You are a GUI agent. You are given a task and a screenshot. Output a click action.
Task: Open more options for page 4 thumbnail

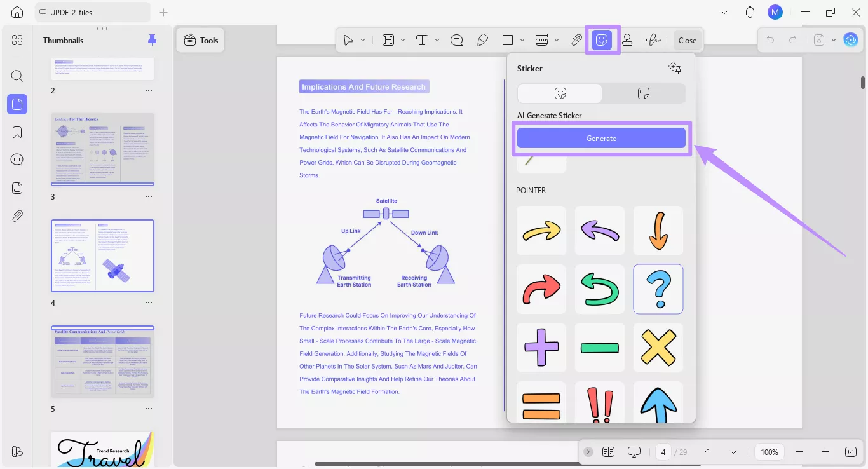tap(148, 302)
